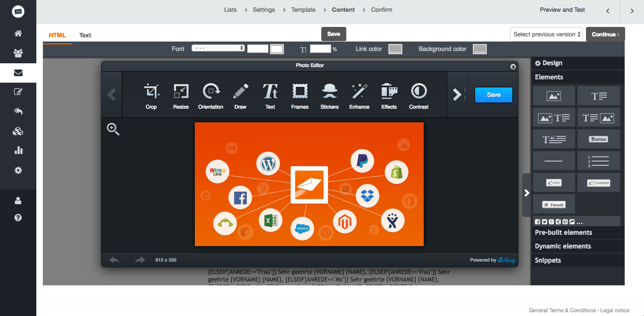644x316 pixels.
Task: Insert the Facebook Comment element
Action: point(599,182)
